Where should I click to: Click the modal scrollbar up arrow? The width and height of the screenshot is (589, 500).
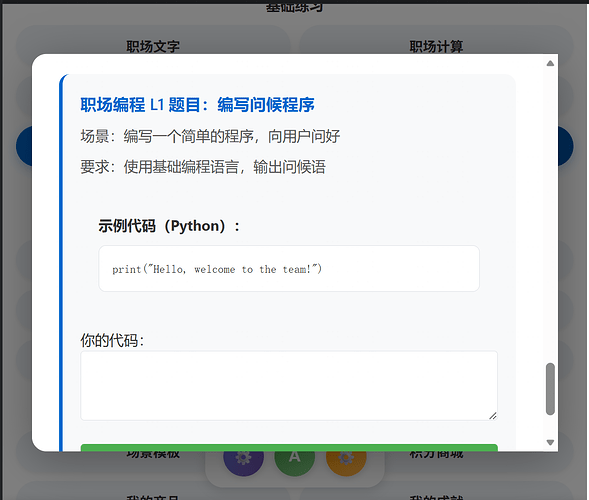(550, 63)
